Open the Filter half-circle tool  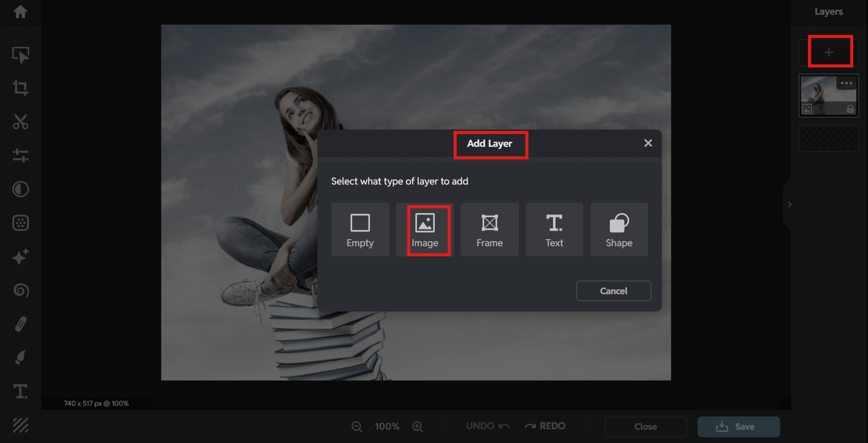click(x=20, y=189)
